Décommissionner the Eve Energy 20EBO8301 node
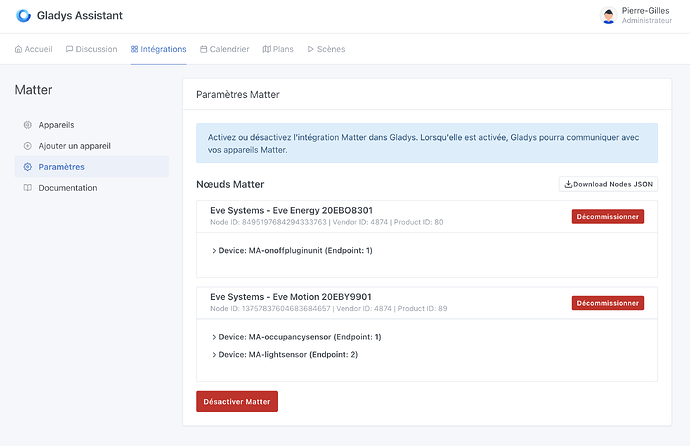Image resolution: width=690 pixels, height=446 pixels. click(608, 216)
